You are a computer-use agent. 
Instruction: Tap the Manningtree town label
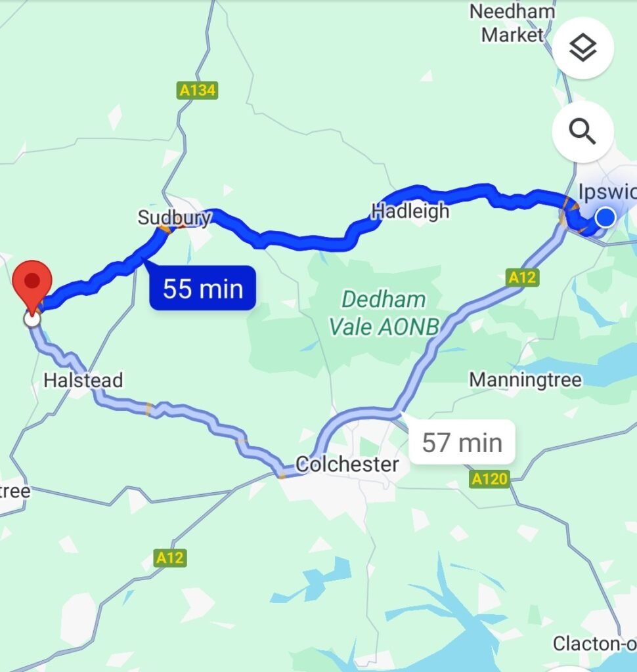[x=525, y=380]
